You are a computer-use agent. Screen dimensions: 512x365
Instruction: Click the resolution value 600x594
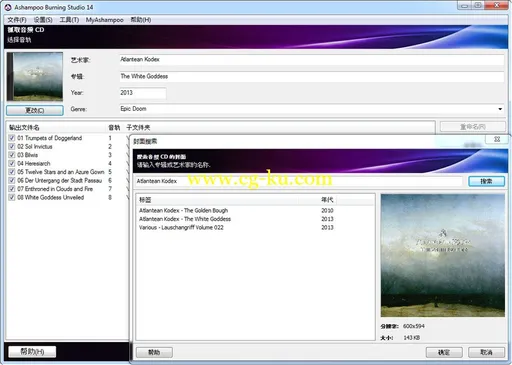point(414,326)
